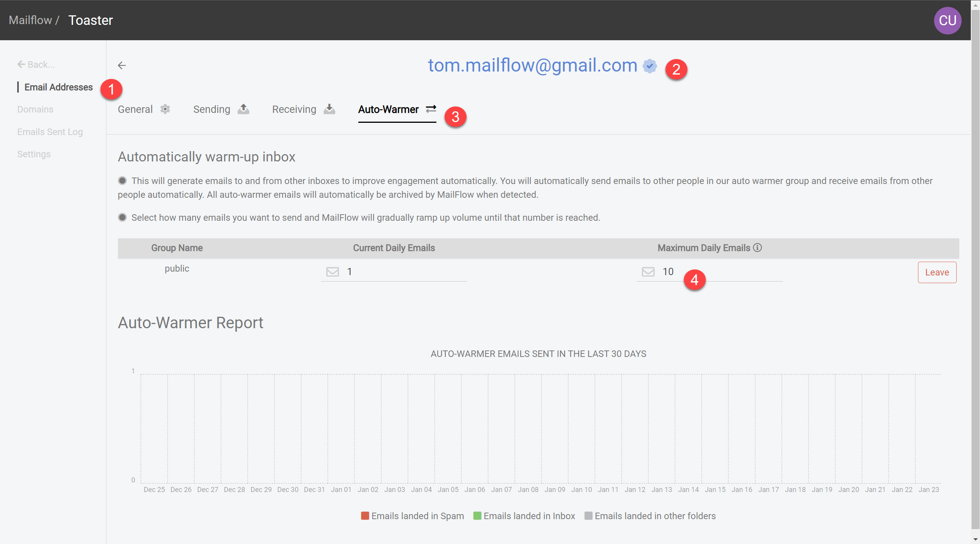Click the back arrow beside the email title

tap(122, 65)
